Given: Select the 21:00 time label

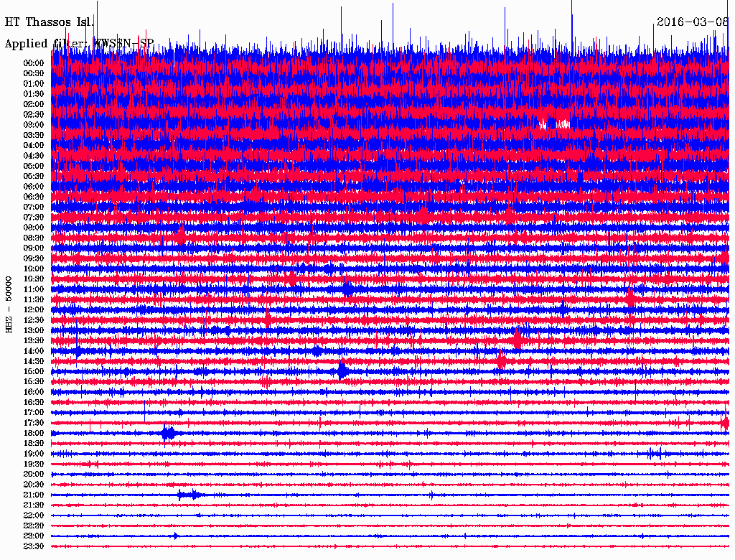Looking at the screenshot, I should pyautogui.click(x=34, y=495).
